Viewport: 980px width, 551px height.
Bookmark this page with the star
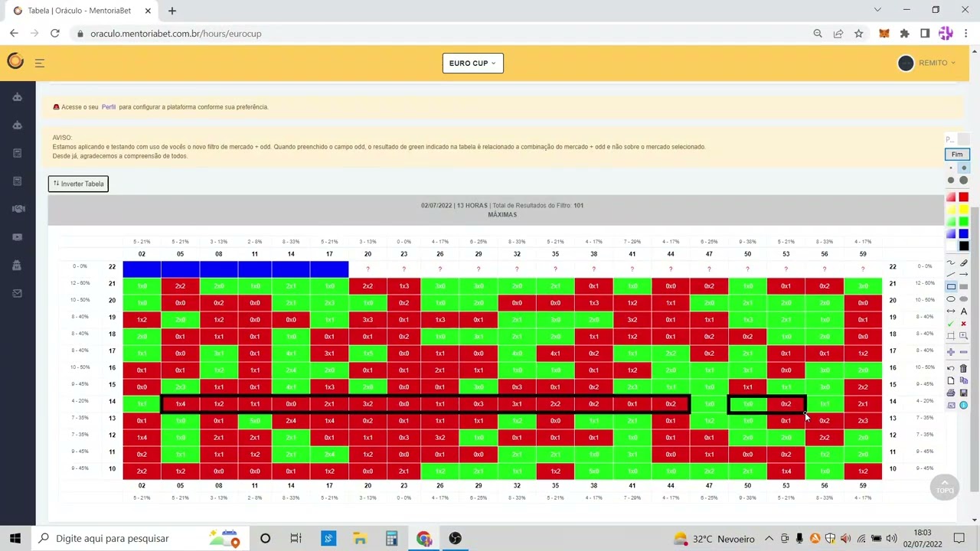tap(858, 34)
